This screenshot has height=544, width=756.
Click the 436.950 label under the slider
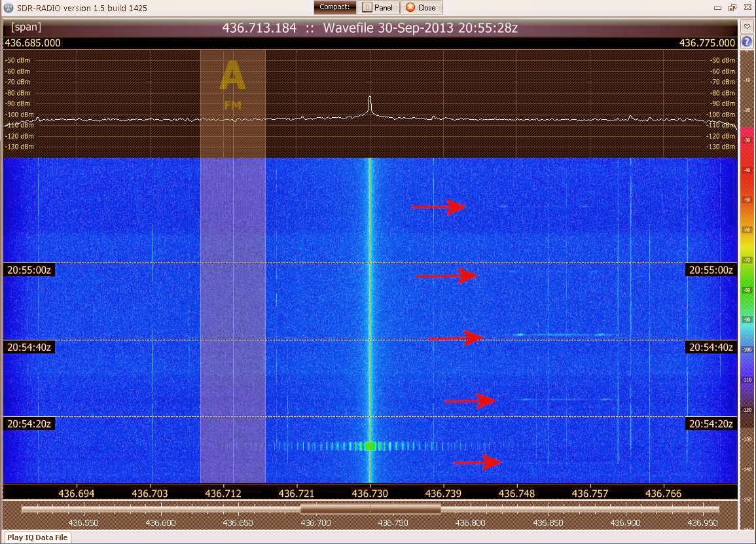pyautogui.click(x=702, y=523)
